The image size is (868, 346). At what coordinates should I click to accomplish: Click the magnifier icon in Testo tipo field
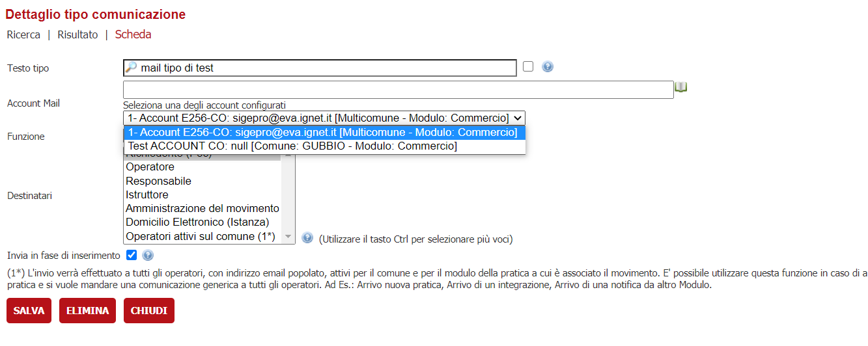coord(131,68)
